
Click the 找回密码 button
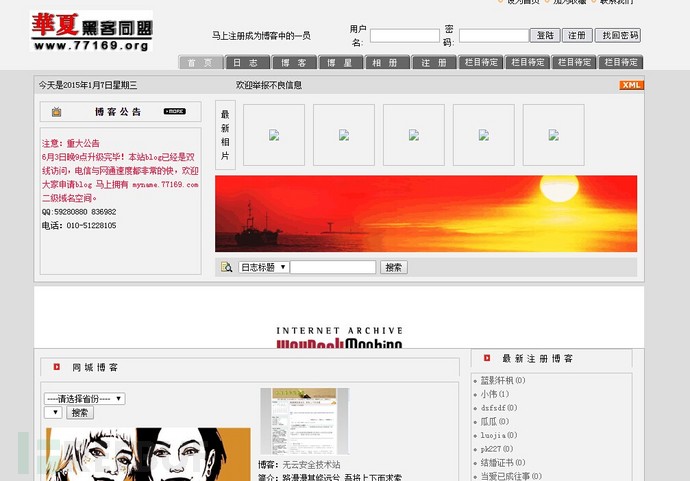click(618, 35)
